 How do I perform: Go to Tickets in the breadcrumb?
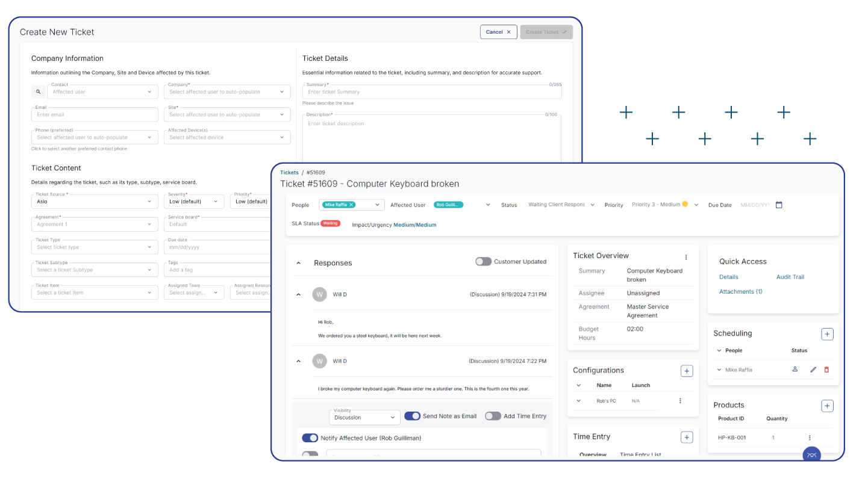click(289, 173)
